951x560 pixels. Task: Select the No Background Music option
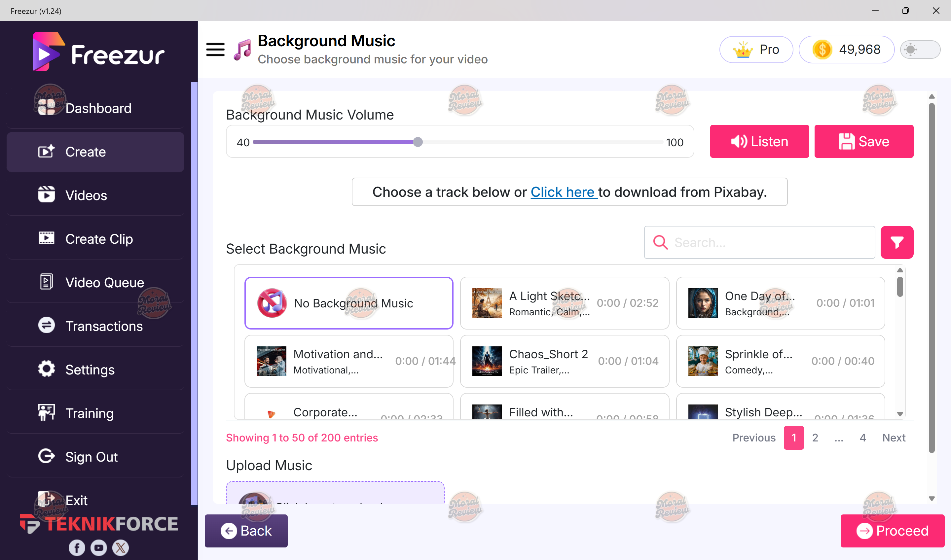pos(348,303)
